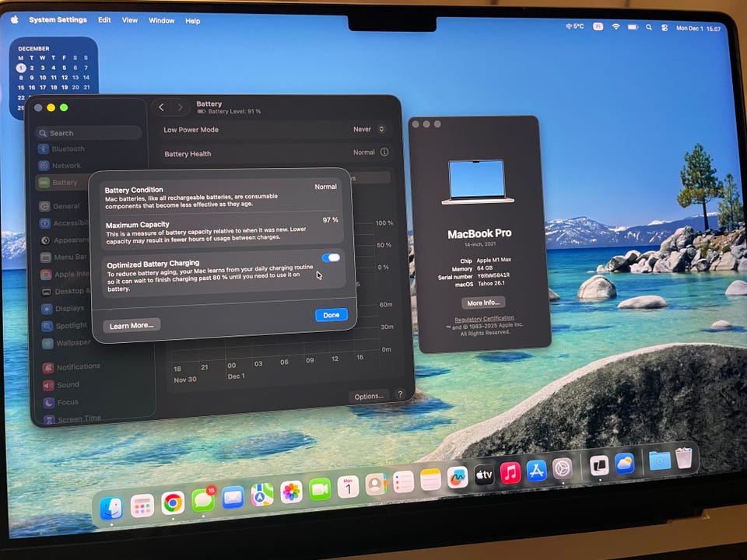Viewport: 747px width, 560px height.
Task: Open Notes app in the Dock
Action: click(430, 480)
